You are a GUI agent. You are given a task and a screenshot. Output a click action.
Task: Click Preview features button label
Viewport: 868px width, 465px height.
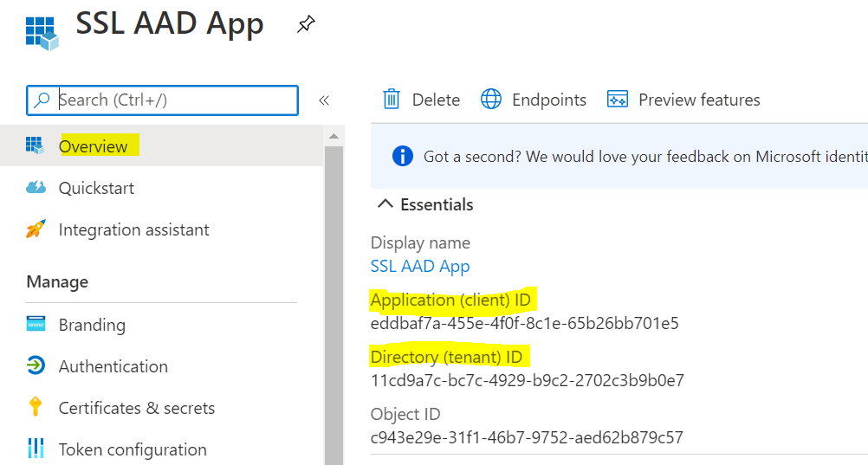tap(699, 100)
